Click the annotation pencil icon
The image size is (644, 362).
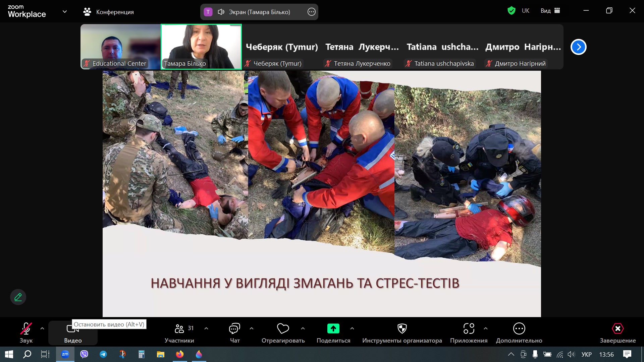[18, 297]
